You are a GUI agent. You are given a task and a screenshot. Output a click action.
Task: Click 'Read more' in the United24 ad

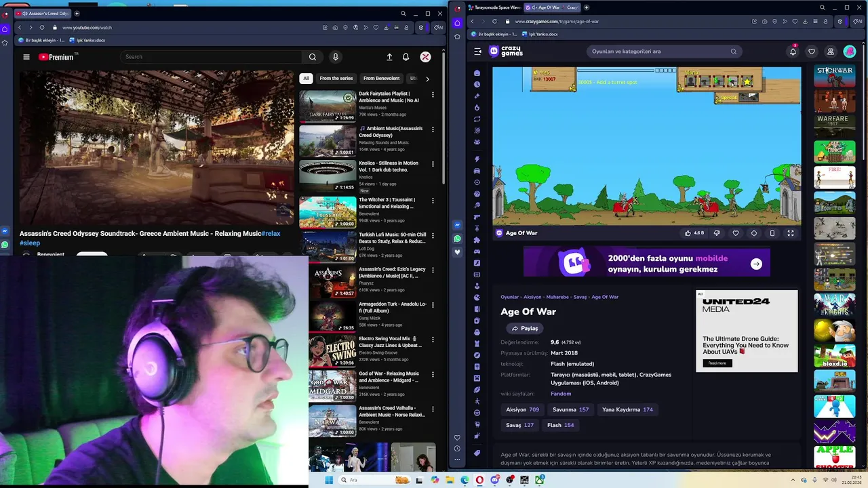pos(717,363)
